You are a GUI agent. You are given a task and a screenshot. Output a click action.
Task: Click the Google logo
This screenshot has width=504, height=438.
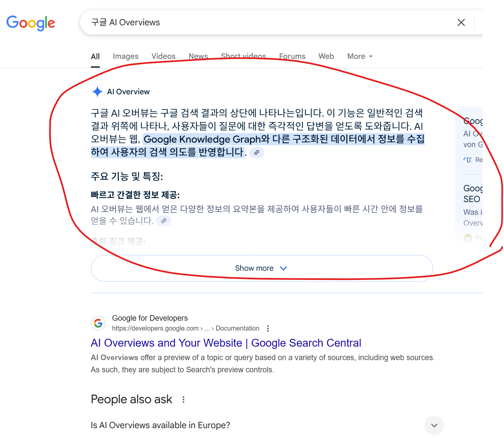coord(31,23)
